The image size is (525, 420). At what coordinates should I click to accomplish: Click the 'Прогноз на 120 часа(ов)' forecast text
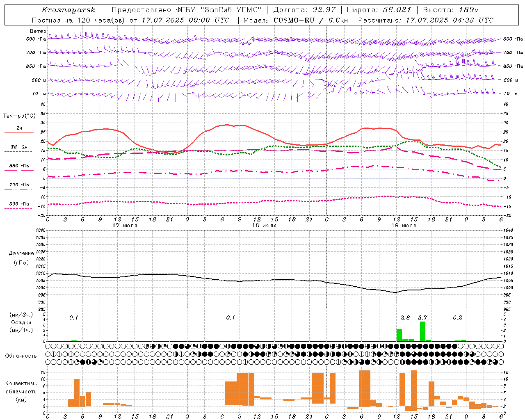coord(80,20)
